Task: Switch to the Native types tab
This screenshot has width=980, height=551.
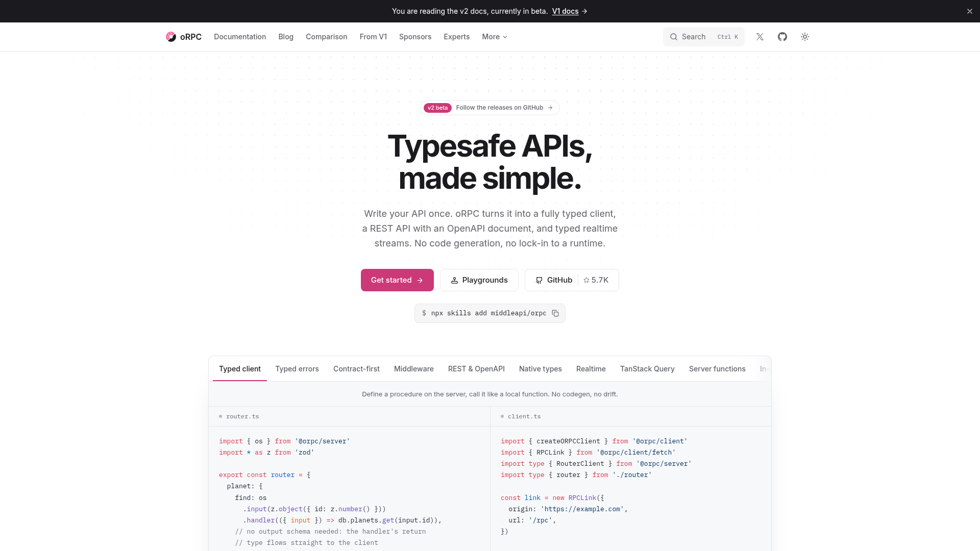Action: click(x=541, y=369)
